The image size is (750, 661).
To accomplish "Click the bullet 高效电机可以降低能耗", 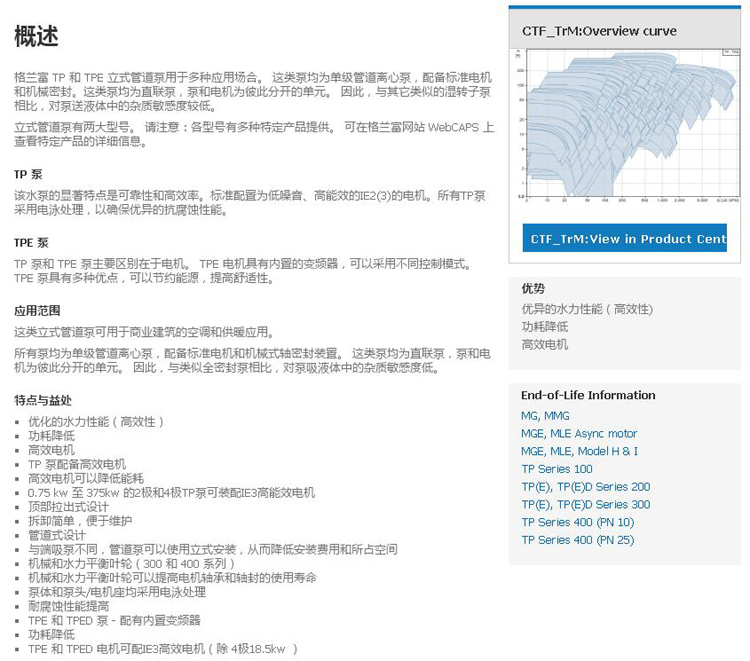I will tap(86, 478).
